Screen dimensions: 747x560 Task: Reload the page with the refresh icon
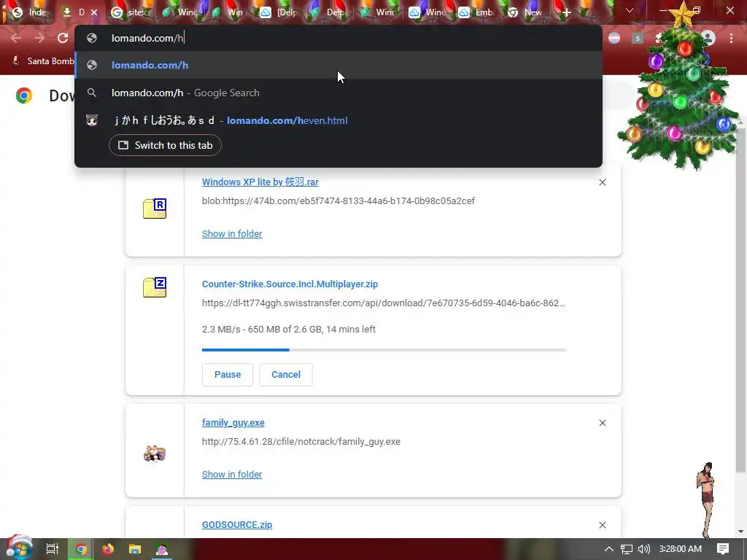tap(63, 38)
